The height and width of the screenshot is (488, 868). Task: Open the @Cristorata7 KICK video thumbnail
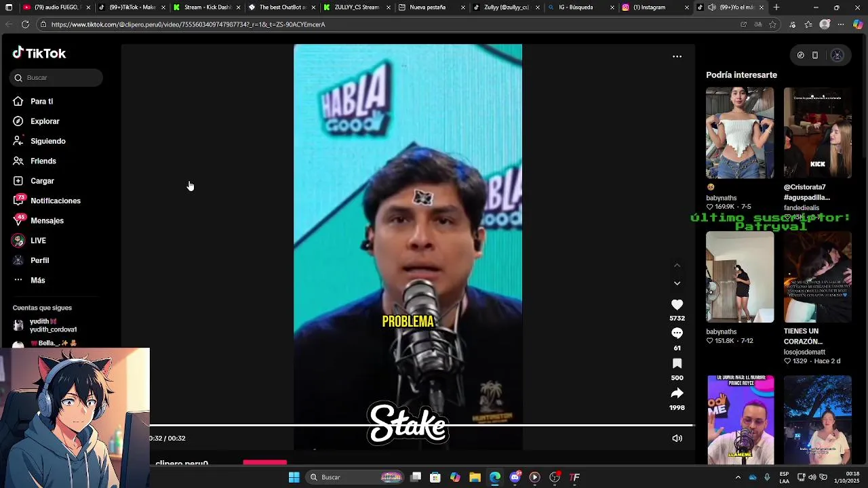(x=817, y=133)
